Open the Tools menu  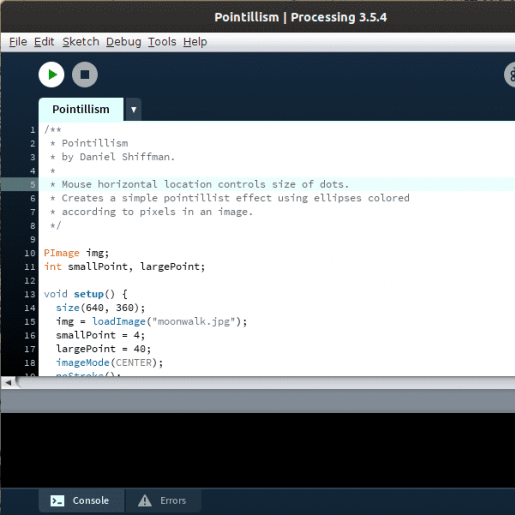(162, 42)
